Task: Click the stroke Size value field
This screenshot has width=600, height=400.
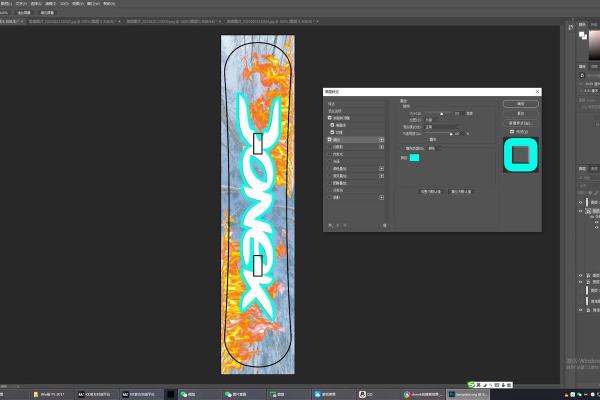Action: point(458,113)
